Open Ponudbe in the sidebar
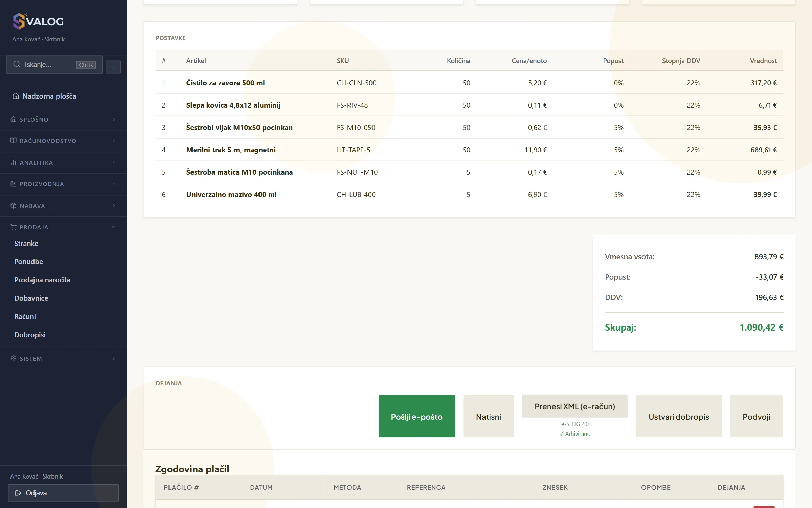812x508 pixels. pyautogui.click(x=28, y=261)
